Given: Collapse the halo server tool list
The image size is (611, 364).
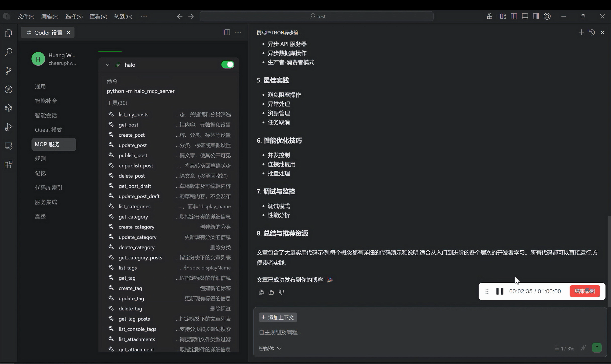Looking at the screenshot, I should coord(107,64).
